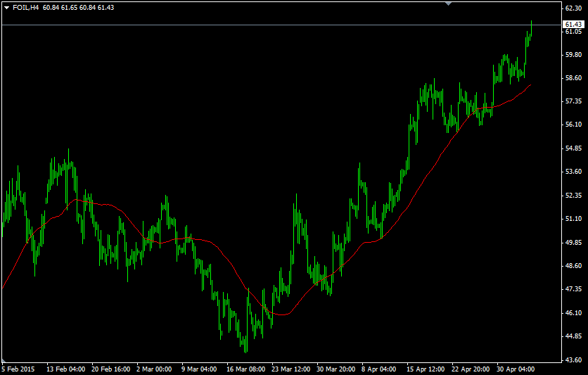Click the 43.60 price axis label
The height and width of the screenshot is (375, 588).
coord(573,360)
